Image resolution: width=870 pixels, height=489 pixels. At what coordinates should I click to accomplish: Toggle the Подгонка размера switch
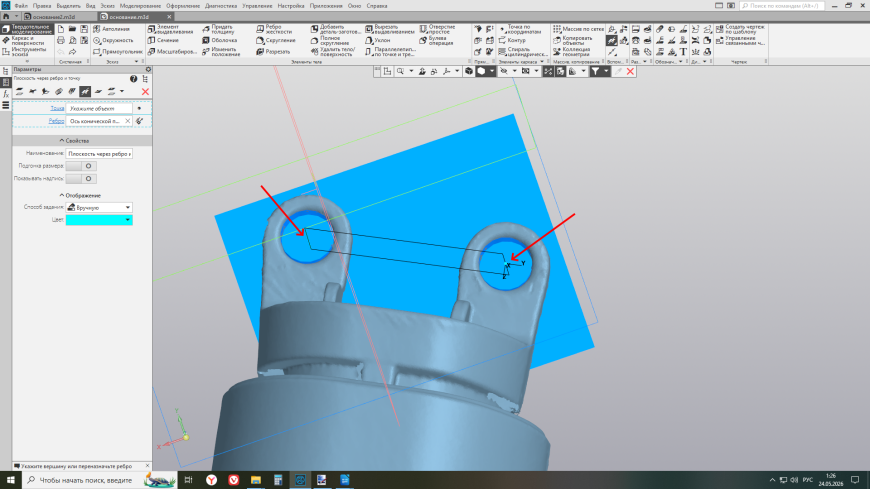pyautogui.click(x=81, y=166)
